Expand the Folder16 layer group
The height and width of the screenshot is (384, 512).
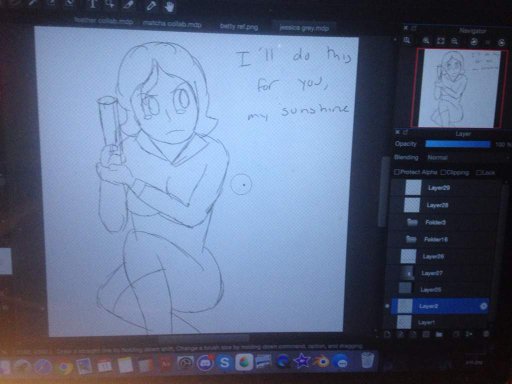[x=411, y=239]
